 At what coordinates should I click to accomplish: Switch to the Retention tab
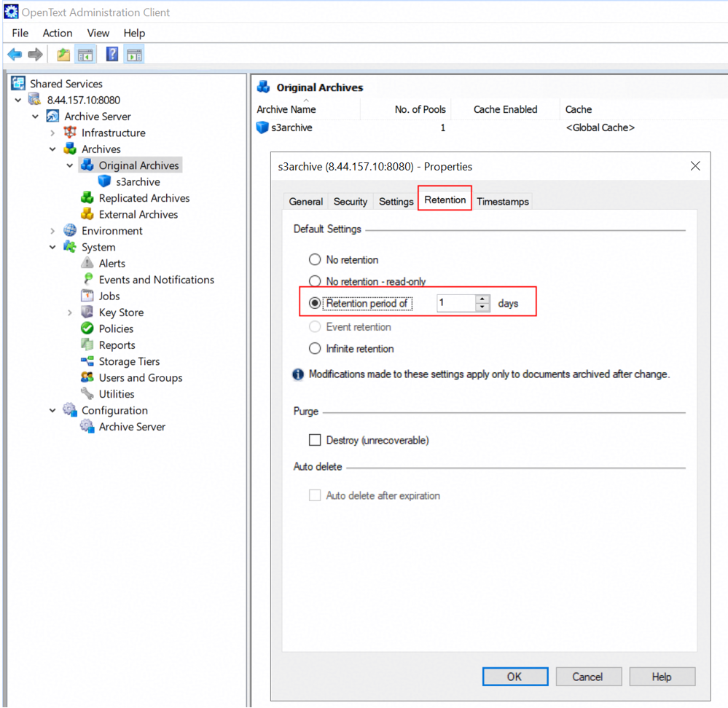(445, 200)
